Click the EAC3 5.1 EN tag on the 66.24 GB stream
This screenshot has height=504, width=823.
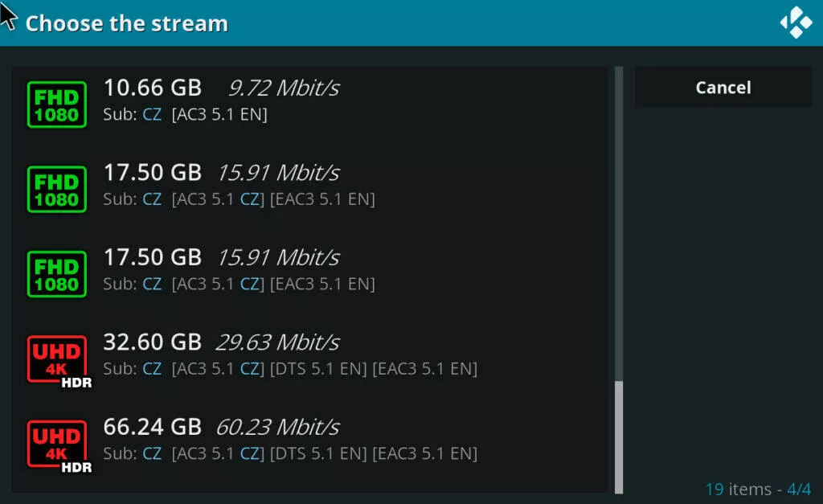(424, 453)
